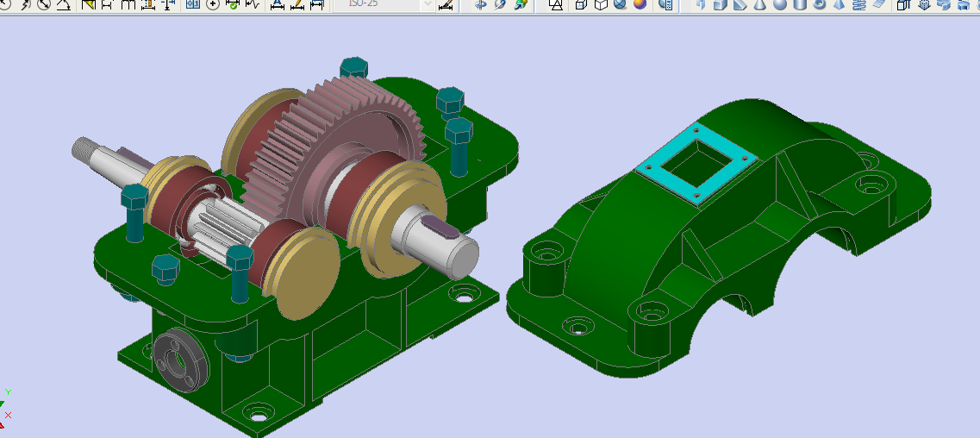Select the Inspection dimension tool with green check
980x438 pixels.
233,3
